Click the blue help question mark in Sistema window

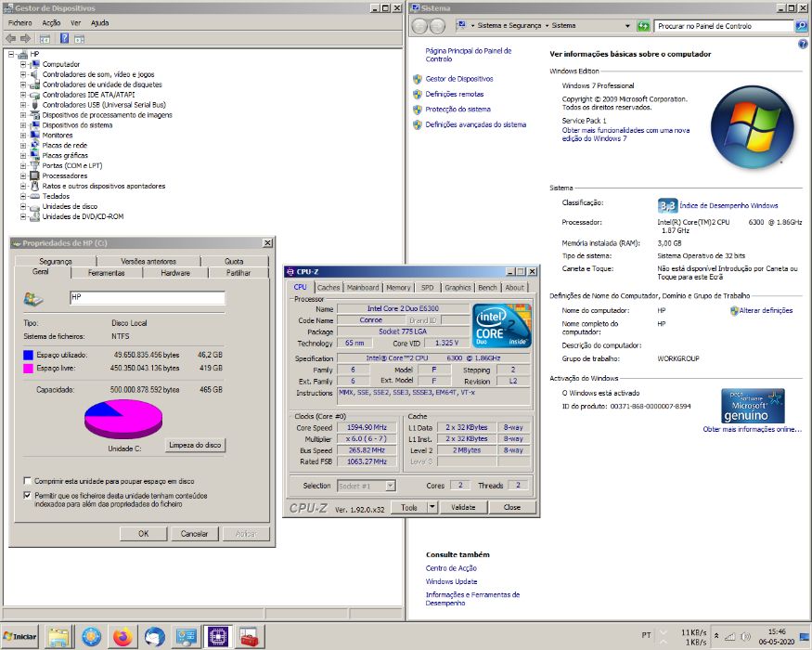pyautogui.click(x=803, y=45)
